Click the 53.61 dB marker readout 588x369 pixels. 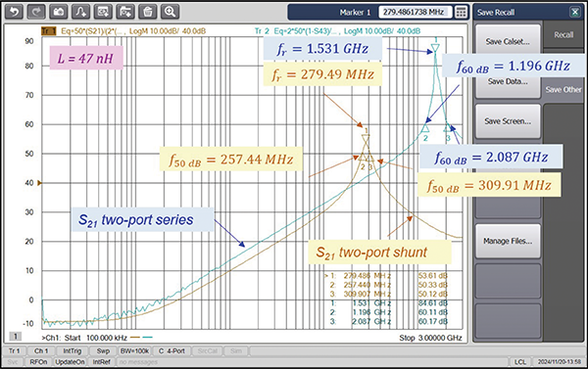click(433, 276)
